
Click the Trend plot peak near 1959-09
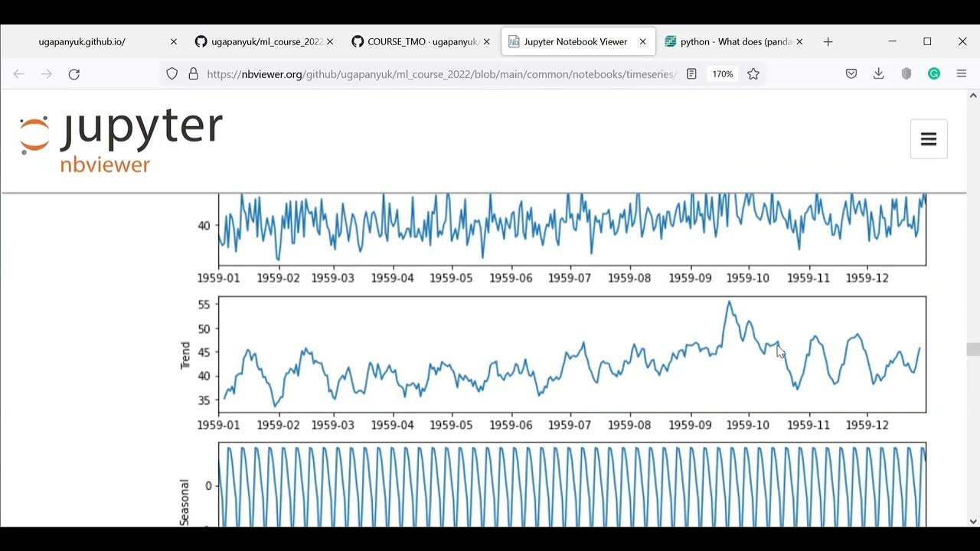click(729, 302)
